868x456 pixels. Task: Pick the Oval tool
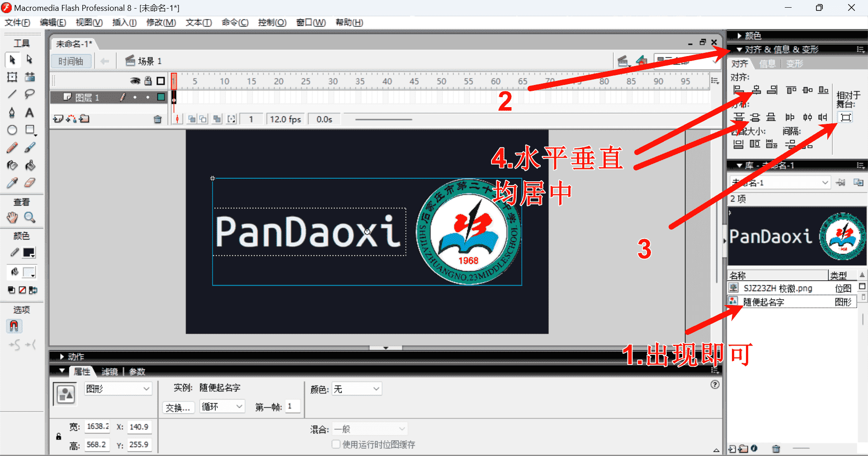(x=12, y=130)
